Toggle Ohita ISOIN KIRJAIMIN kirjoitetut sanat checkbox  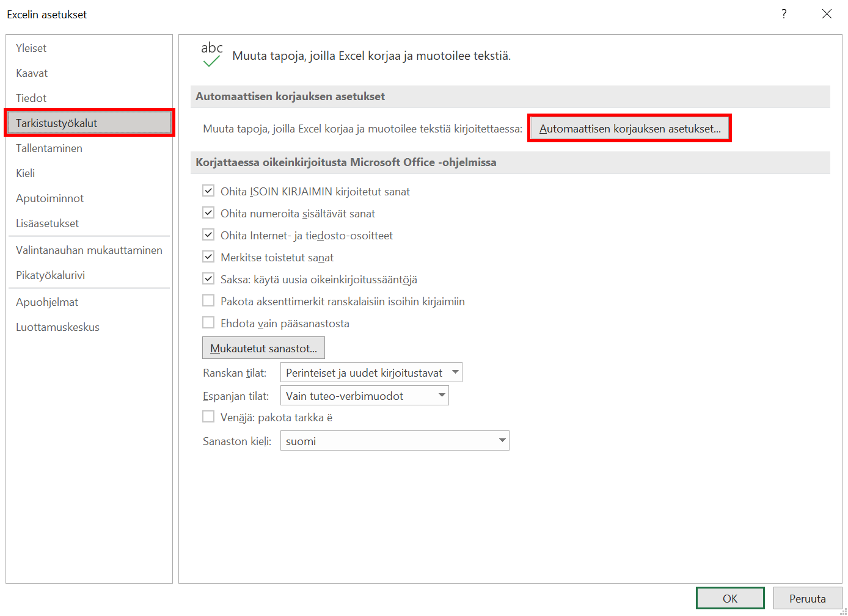pyautogui.click(x=208, y=191)
